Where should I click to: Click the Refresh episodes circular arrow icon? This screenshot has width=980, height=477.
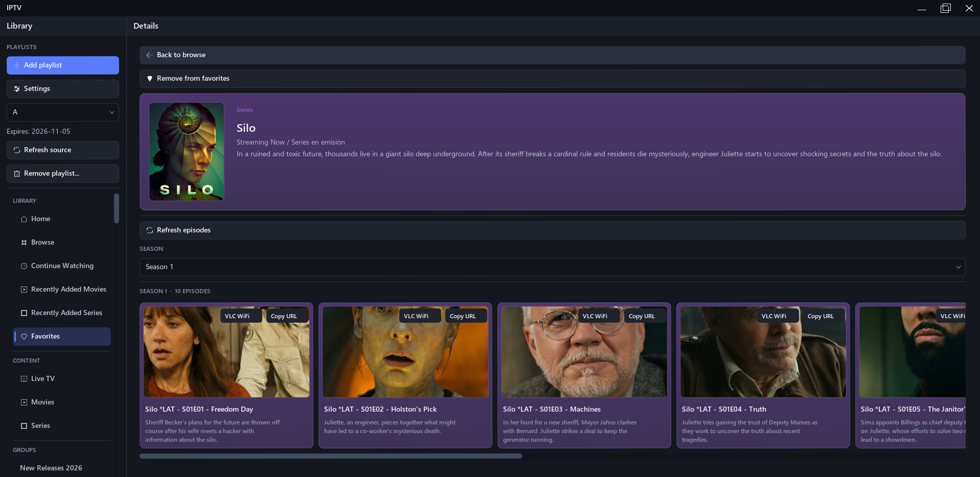point(150,230)
